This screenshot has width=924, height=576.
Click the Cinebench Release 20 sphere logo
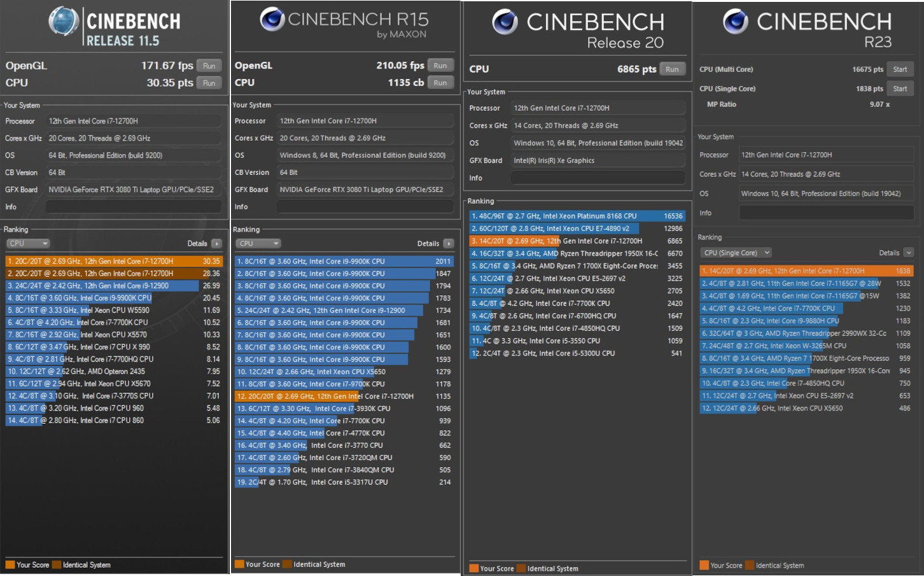coord(505,22)
